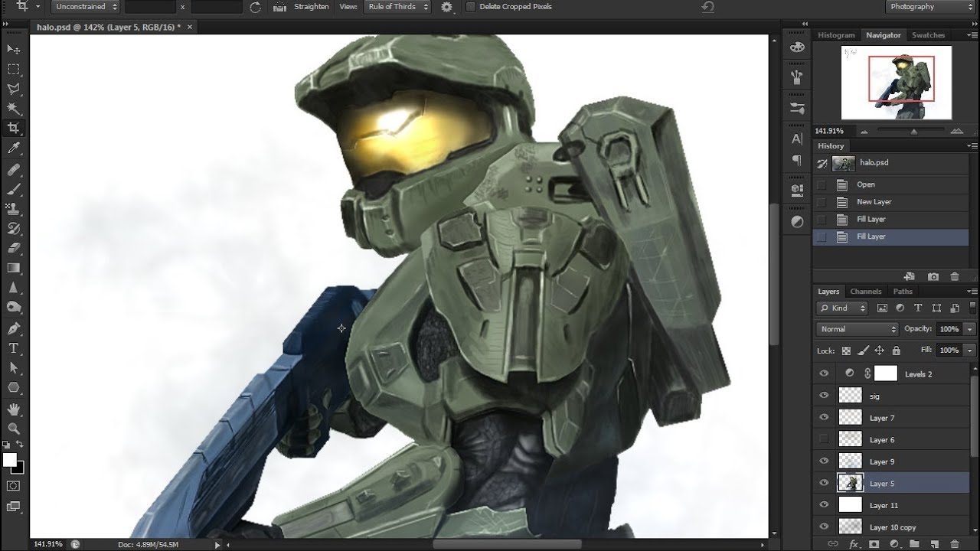Screen dimensions: 980x551
Task: Show the hidden Layer 6
Action: tap(824, 439)
